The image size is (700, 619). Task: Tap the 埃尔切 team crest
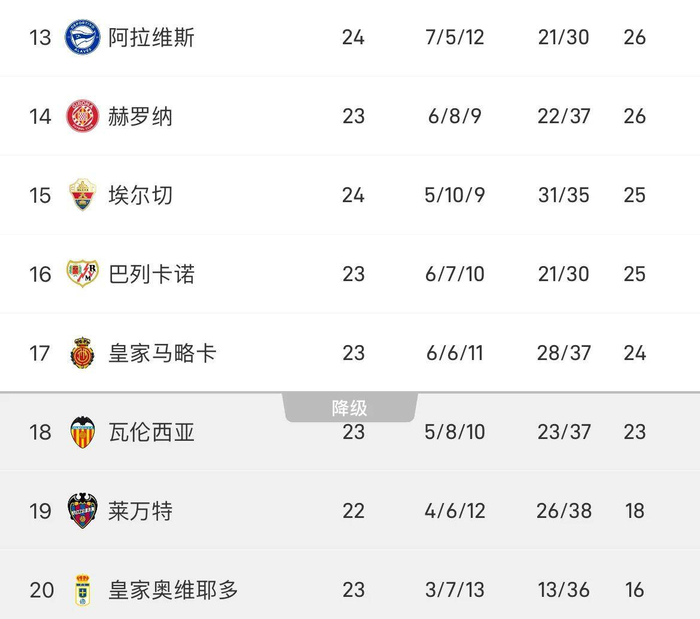point(82,195)
